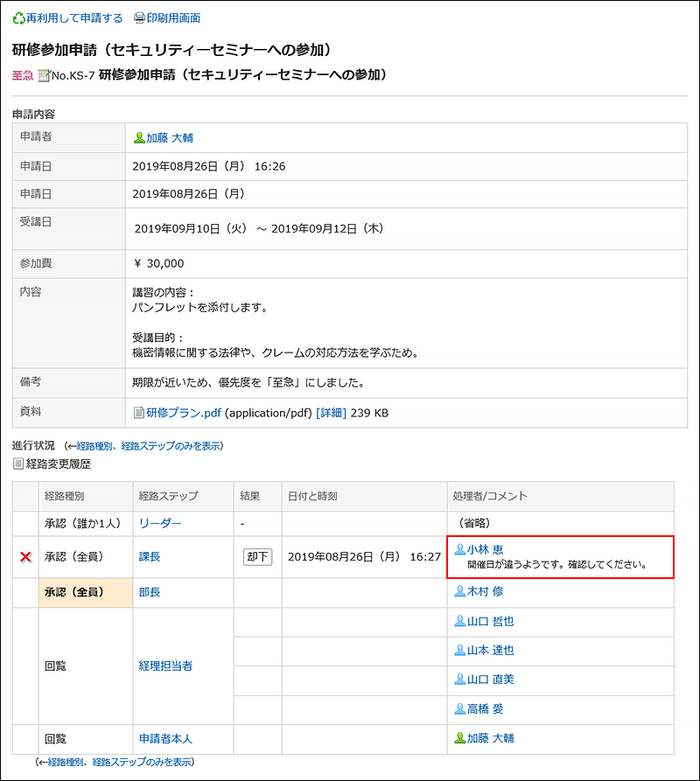Click user icon beside 山本 達也

click(460, 650)
